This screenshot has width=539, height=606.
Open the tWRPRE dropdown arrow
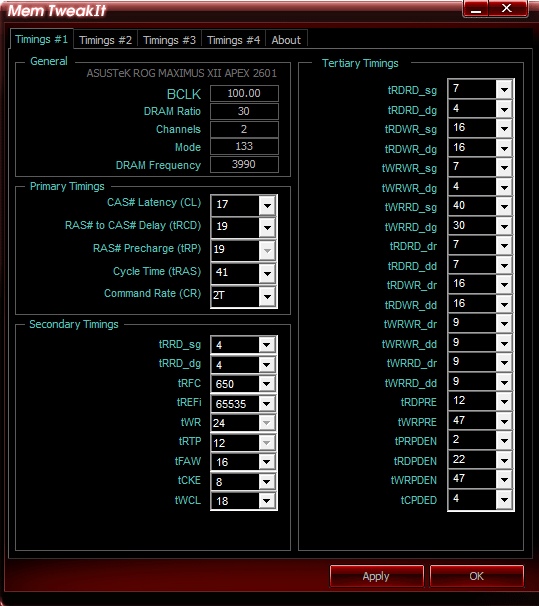(x=504, y=421)
